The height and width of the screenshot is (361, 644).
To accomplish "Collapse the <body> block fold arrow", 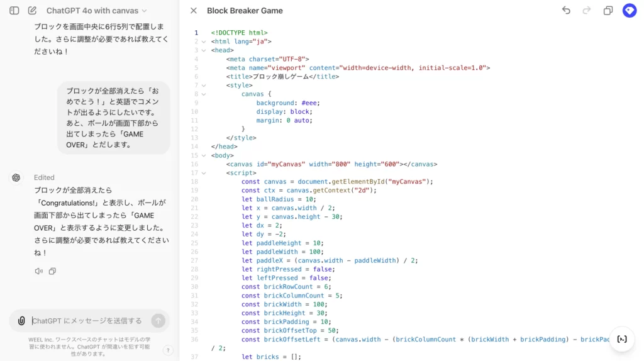I will 204,155.
